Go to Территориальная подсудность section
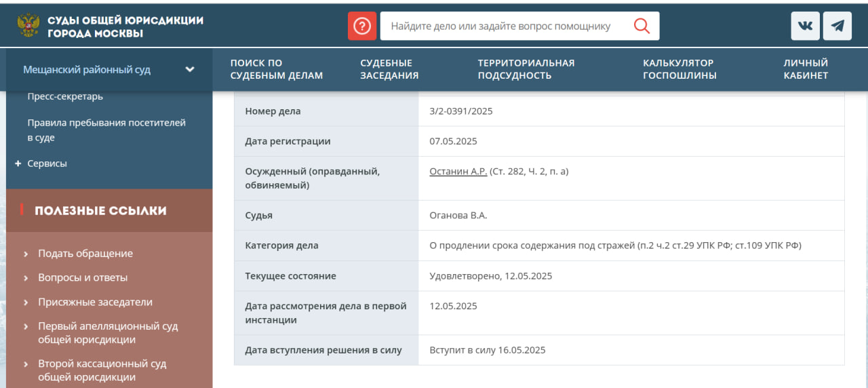The height and width of the screenshot is (388, 868). pyautogui.click(x=526, y=69)
